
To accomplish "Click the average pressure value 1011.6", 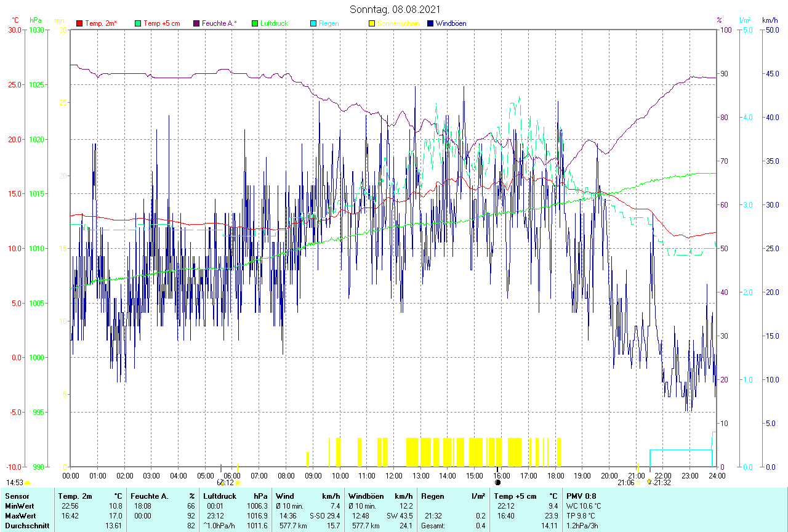I will point(257,526).
